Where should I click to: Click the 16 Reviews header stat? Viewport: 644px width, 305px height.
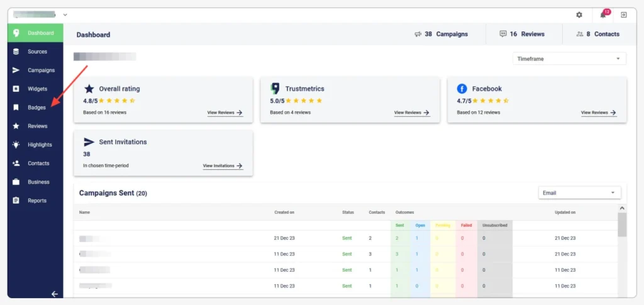click(x=521, y=34)
